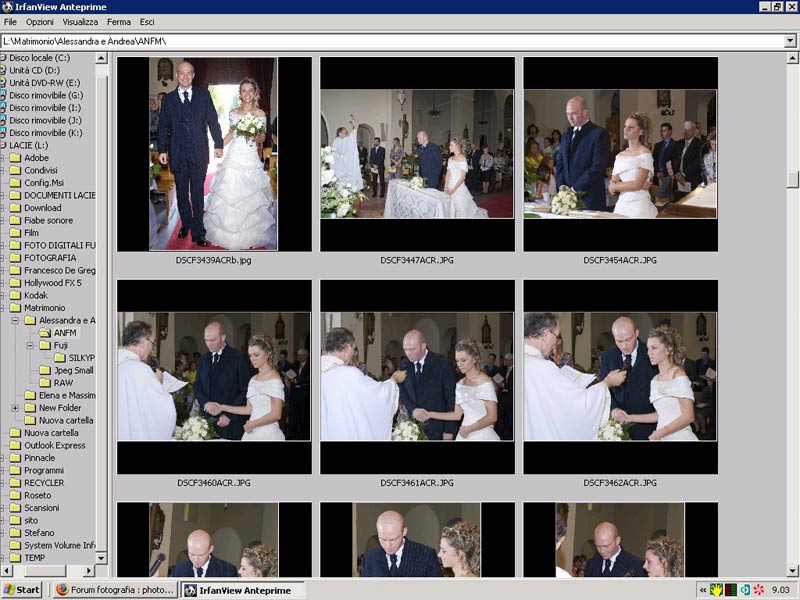
Task: Open thumbnail DSCF3460ACR.JPG
Action: (214, 377)
